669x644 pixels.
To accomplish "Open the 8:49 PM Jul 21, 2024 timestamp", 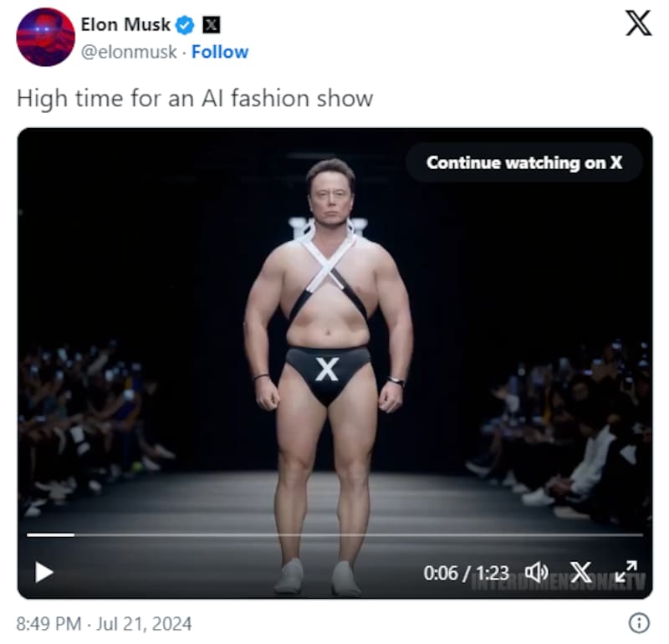I will tap(104, 624).
